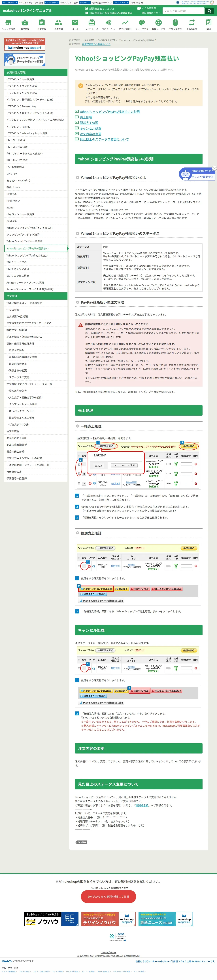Jump to the 注文内容の変更 anchor link
The height and width of the screenshot is (980, 217).
tap(90, 134)
